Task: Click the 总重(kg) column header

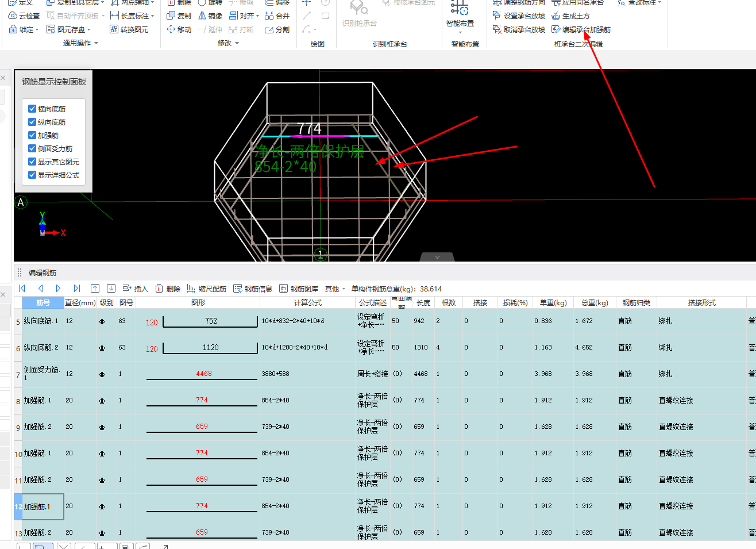Action: 595,302
